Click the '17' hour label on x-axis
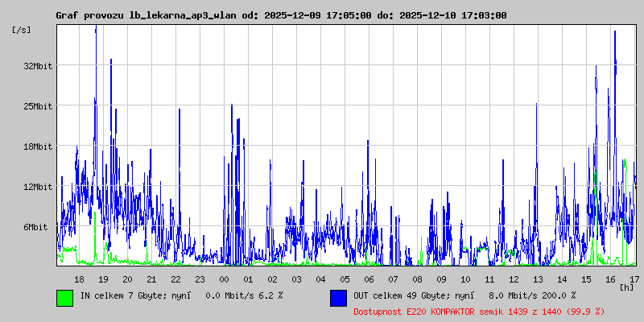 coord(634,279)
